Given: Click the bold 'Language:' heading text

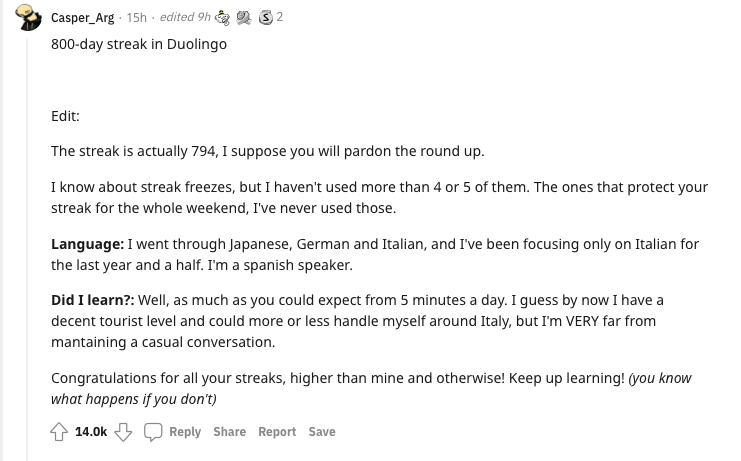Looking at the screenshot, I should click(88, 244).
